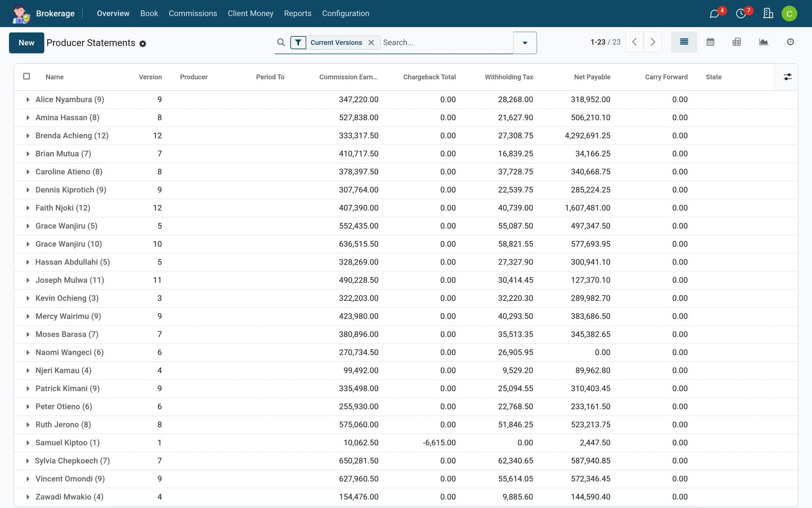The height and width of the screenshot is (508, 812).
Task: Sort by the Net Payable column
Action: coord(592,77)
